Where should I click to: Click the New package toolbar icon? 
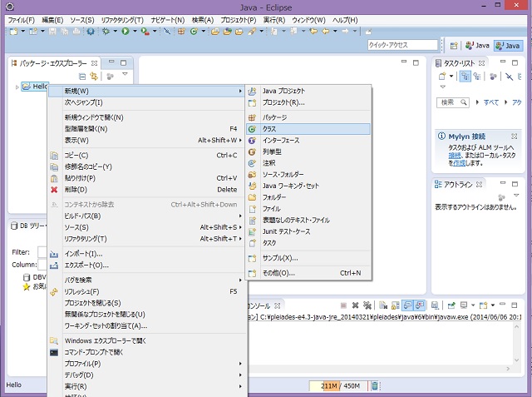coord(181,32)
